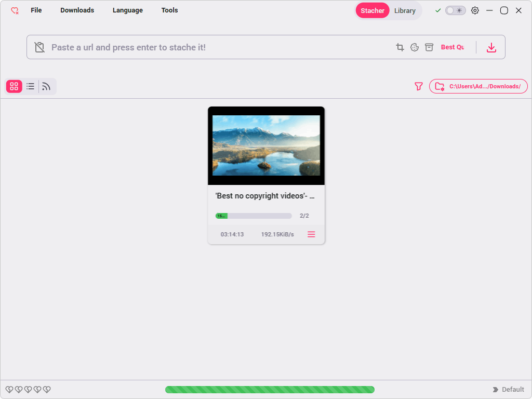Switch to list view
Screen dimensions: 532x399
30,86
